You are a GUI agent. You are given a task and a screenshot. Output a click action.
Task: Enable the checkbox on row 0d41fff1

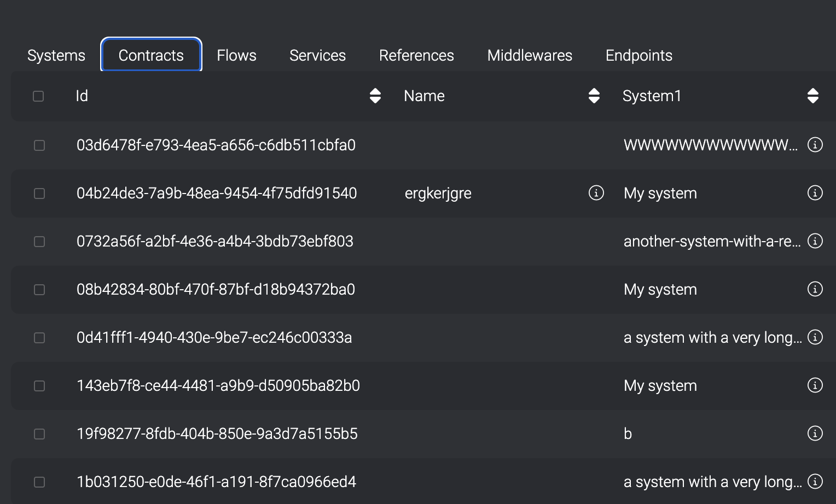point(39,338)
